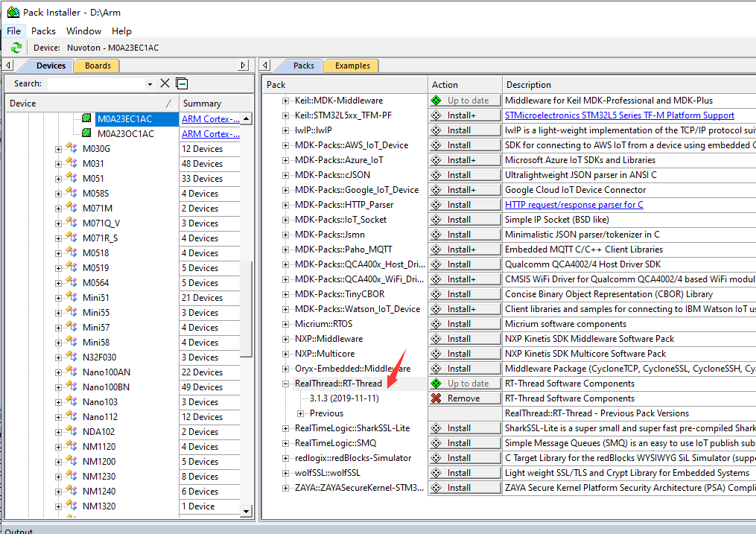
Task: Click into the Search input field
Action: click(x=96, y=84)
